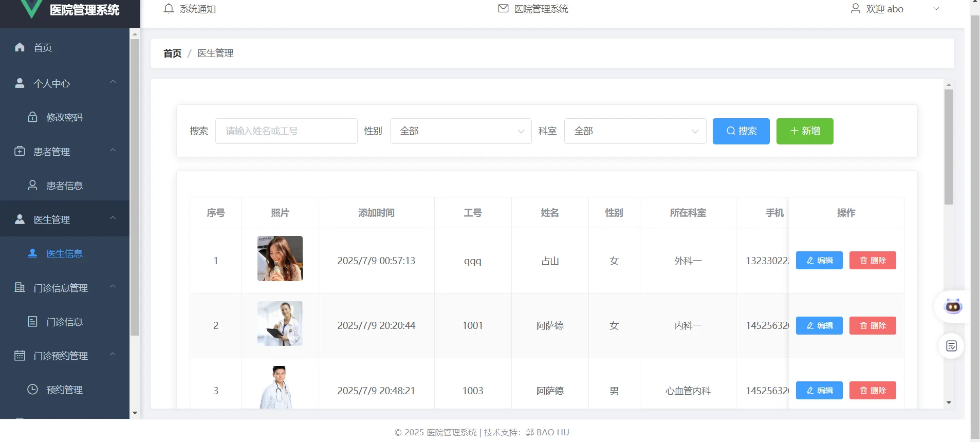Click the blue 搜索 button

coord(741,131)
